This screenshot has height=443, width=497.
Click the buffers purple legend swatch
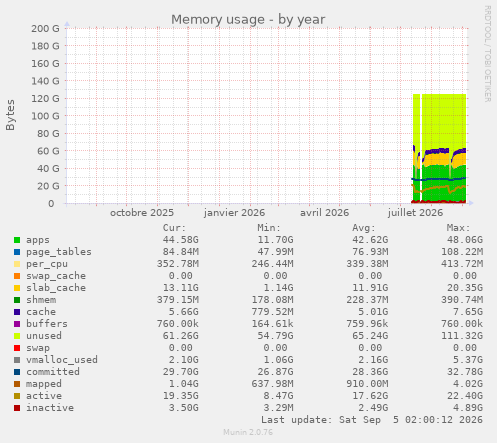pyautogui.click(x=17, y=324)
